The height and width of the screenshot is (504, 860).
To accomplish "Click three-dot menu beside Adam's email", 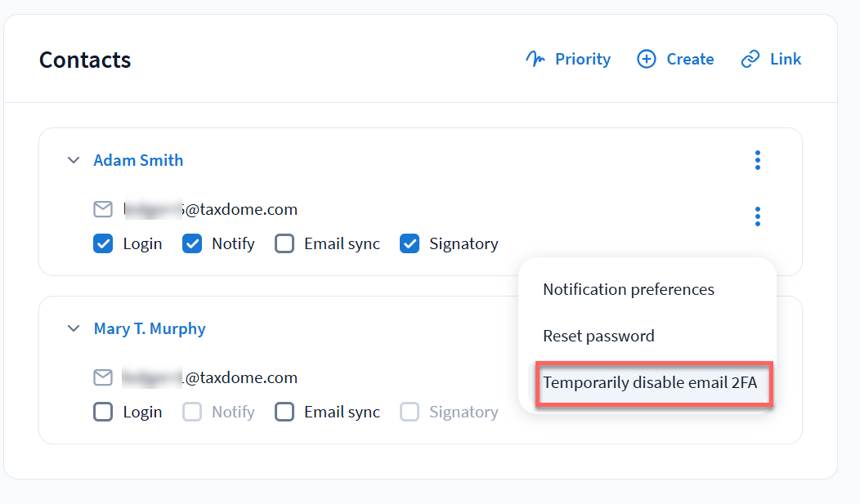I will tap(758, 216).
